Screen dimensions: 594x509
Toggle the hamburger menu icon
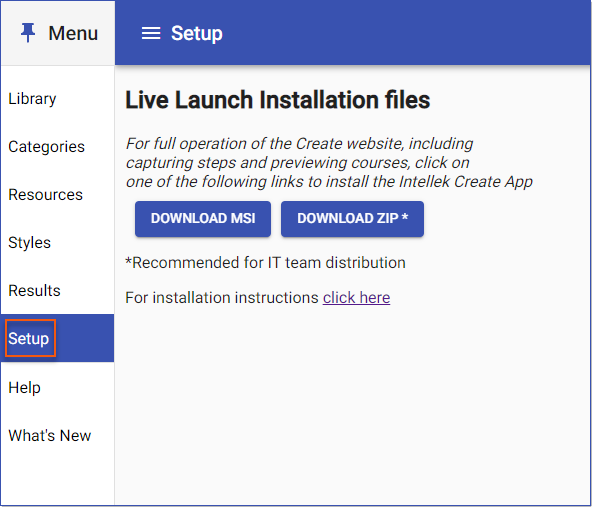[151, 33]
